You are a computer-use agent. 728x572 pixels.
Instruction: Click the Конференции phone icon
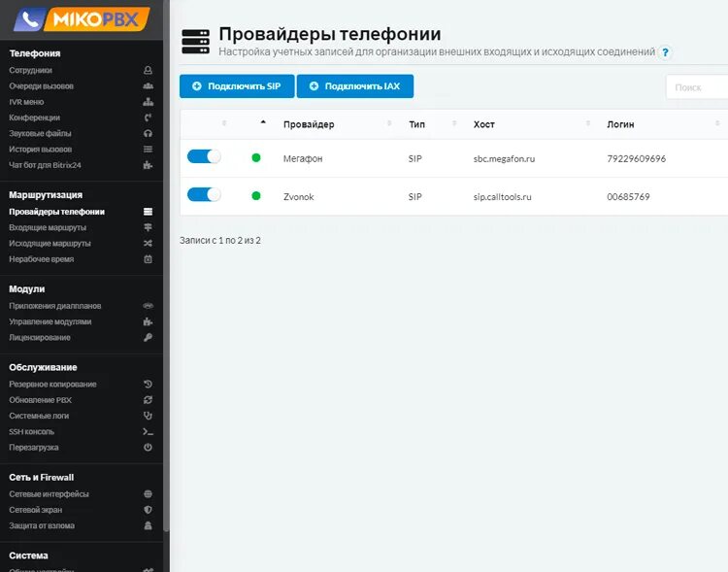pos(148,118)
